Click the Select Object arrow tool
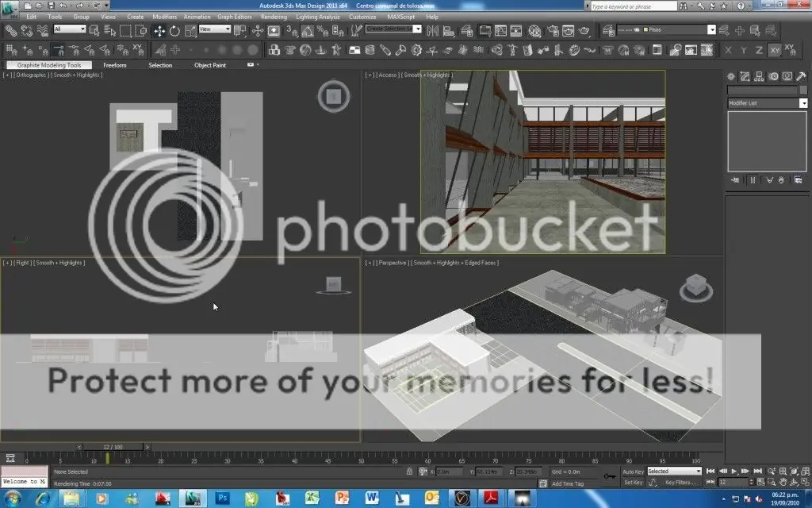 tap(94, 31)
